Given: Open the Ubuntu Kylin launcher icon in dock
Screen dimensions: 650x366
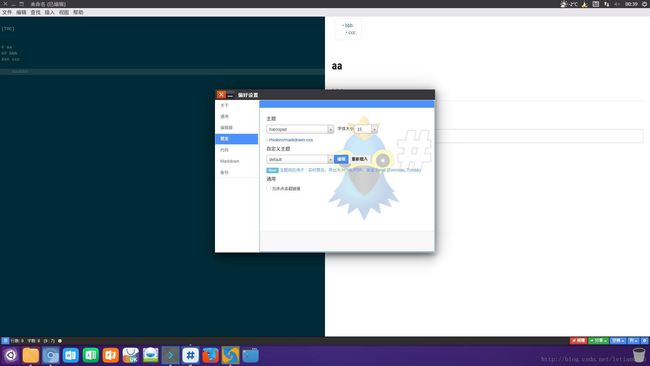Looking at the screenshot, I should click(x=11, y=355).
